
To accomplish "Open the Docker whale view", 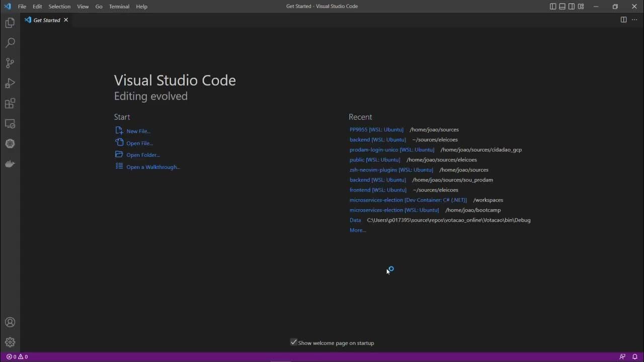I will tap(10, 164).
